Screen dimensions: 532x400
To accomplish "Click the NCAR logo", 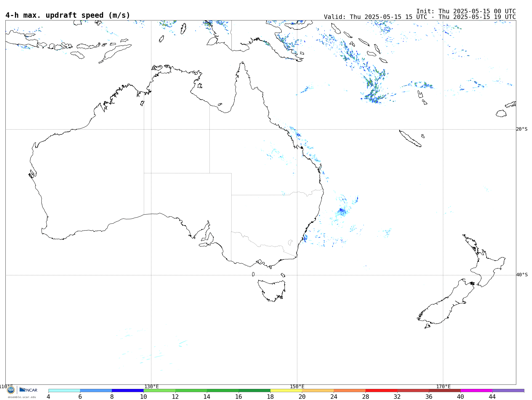I will [28, 390].
